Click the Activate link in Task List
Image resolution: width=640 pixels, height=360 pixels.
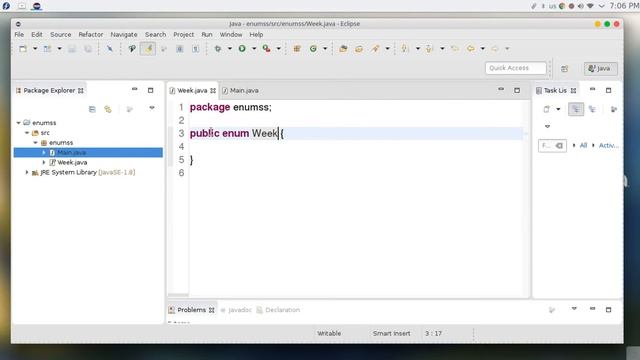(609, 145)
